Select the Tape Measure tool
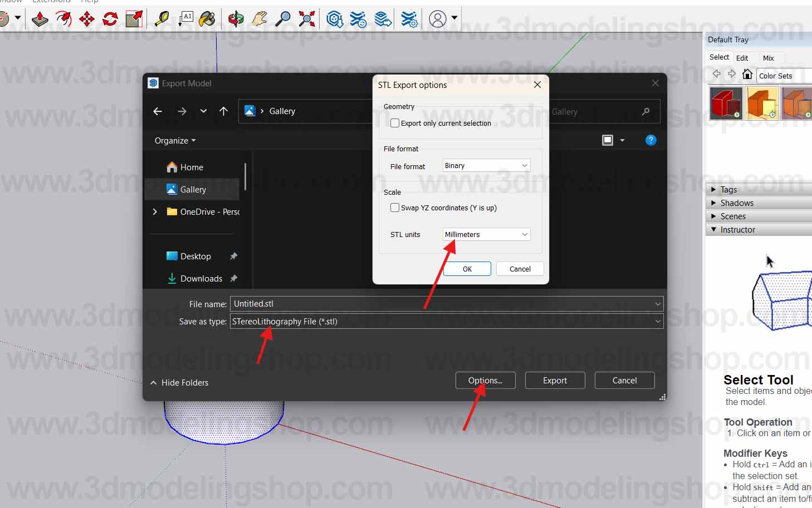The height and width of the screenshot is (508, 812). (x=162, y=19)
